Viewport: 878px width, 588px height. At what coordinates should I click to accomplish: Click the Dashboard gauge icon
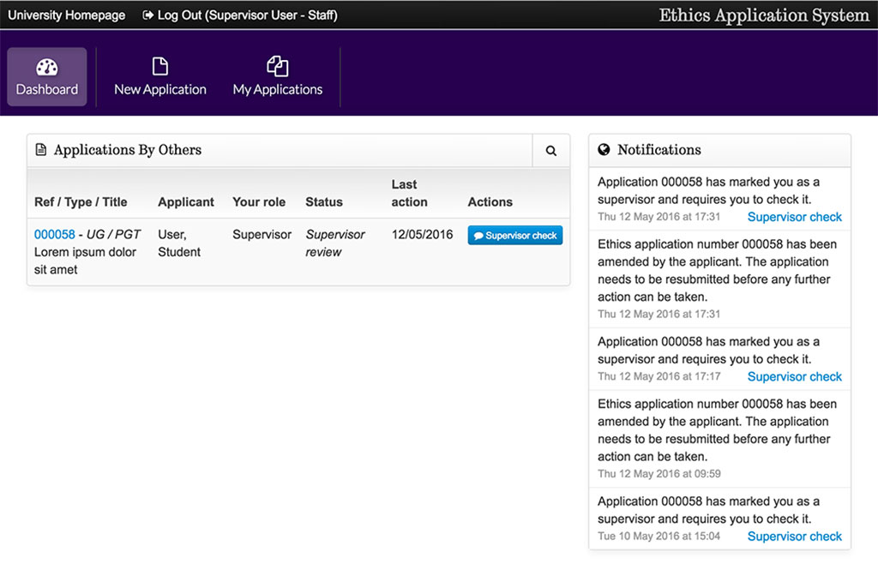tap(47, 67)
